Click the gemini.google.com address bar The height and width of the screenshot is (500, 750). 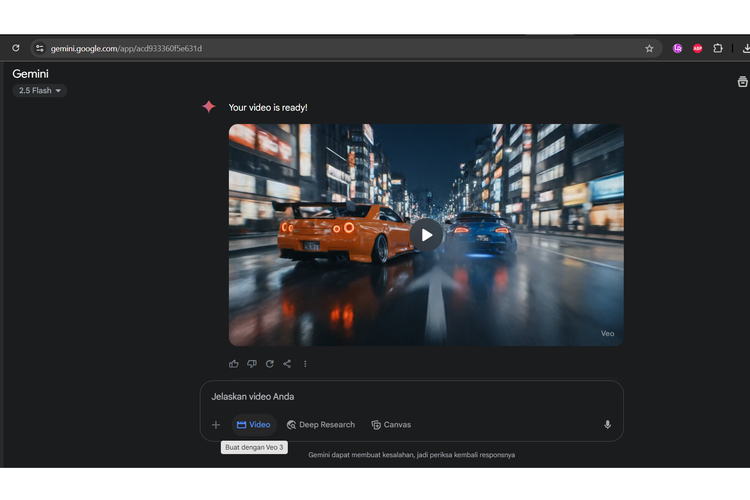pyautogui.click(x=300, y=48)
